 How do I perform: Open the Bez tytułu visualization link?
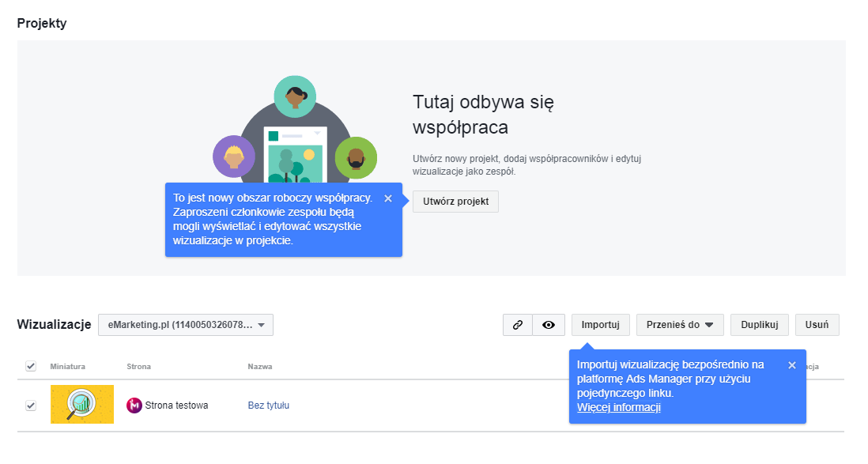pos(269,406)
